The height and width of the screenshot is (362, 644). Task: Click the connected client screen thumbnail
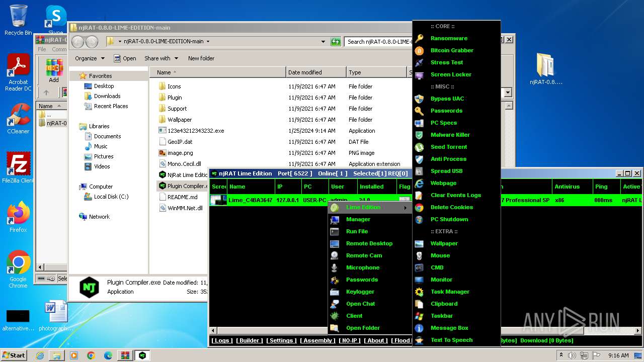(x=218, y=200)
